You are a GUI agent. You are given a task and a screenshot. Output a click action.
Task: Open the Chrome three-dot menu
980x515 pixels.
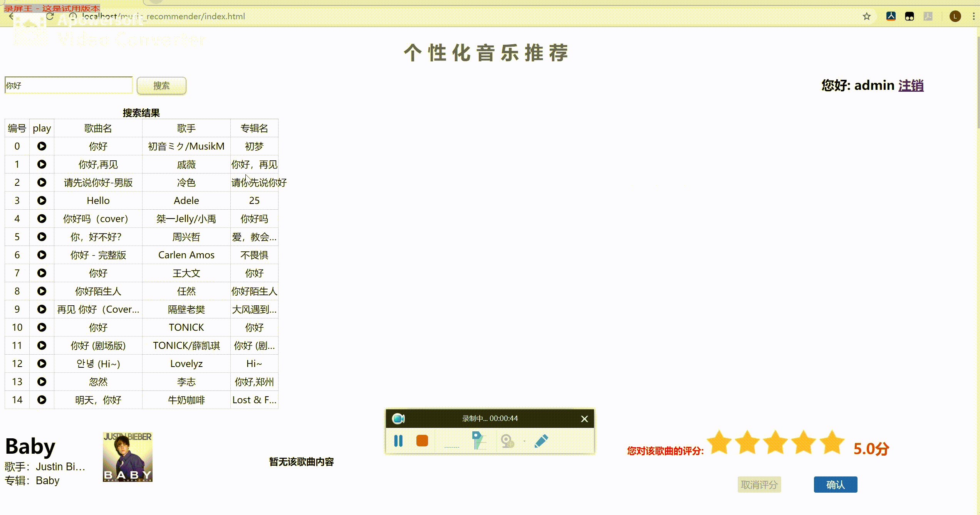tap(973, 16)
